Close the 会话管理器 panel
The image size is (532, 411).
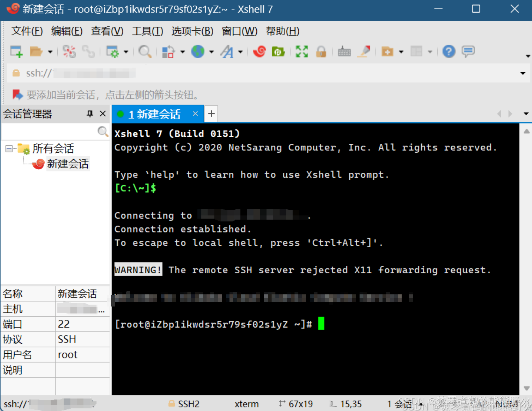[x=103, y=114]
